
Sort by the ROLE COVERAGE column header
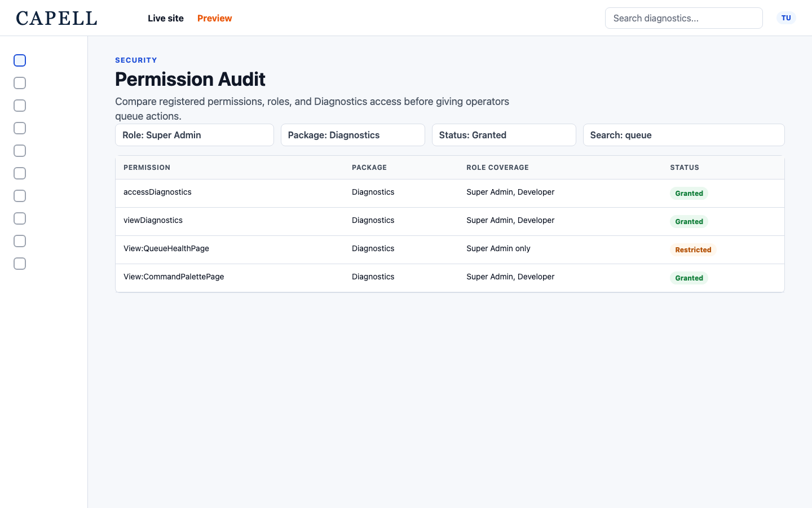[497, 168]
